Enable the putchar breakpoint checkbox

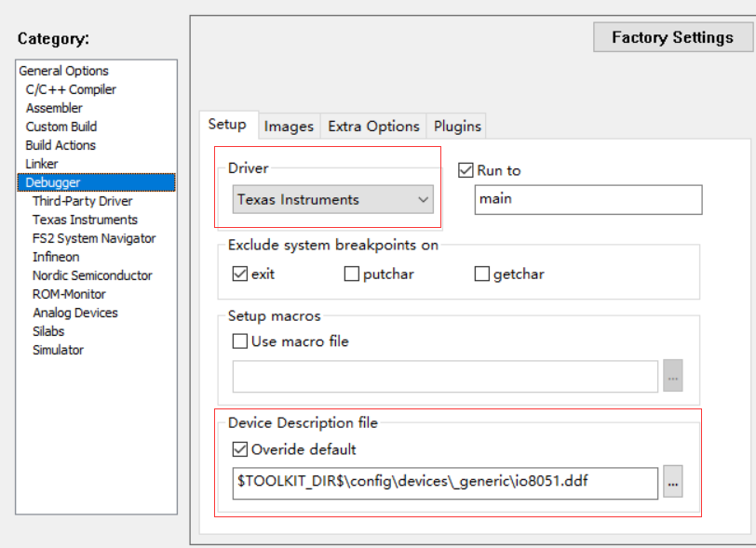tap(351, 274)
